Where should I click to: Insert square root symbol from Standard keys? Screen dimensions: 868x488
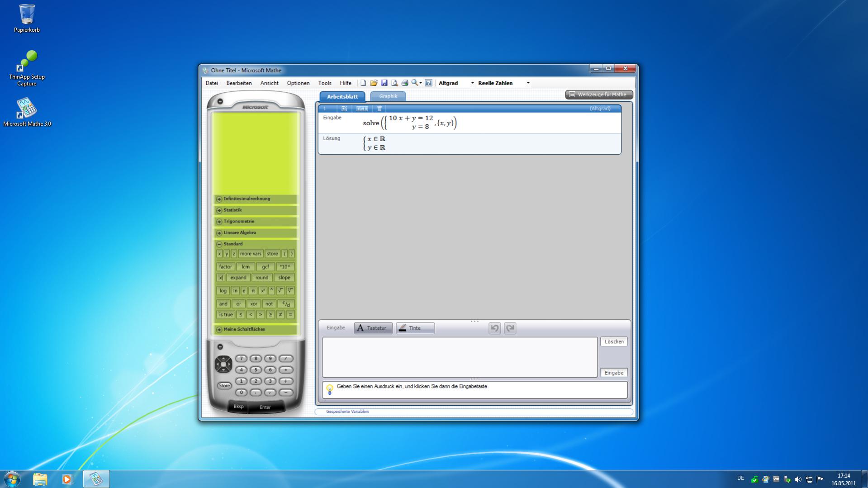280,291
